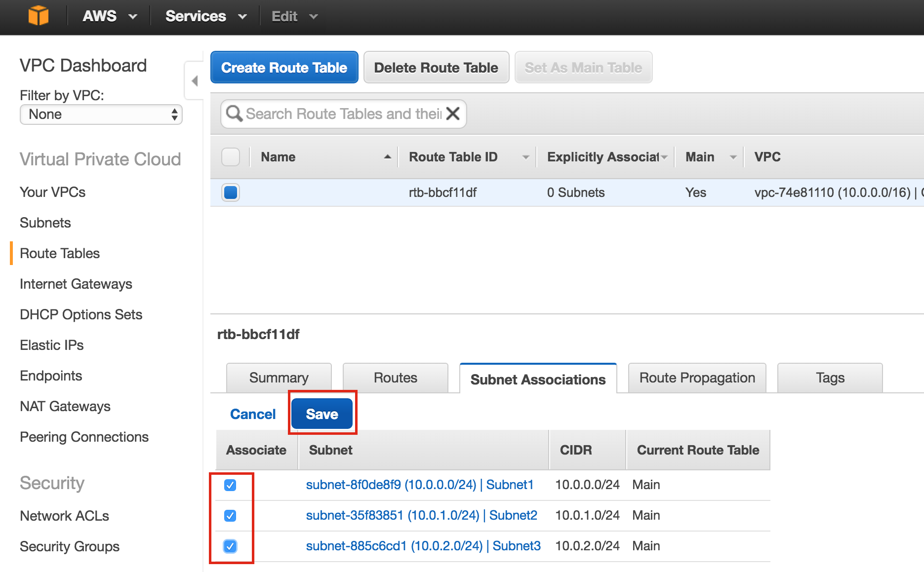This screenshot has height=572, width=924.
Task: Open Security Groups page
Action: (x=70, y=546)
